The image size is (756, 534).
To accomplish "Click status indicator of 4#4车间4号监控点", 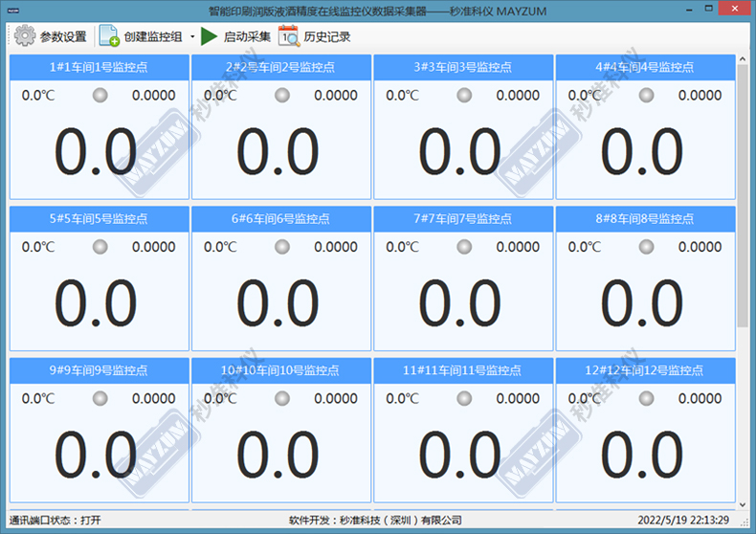I will point(646,96).
